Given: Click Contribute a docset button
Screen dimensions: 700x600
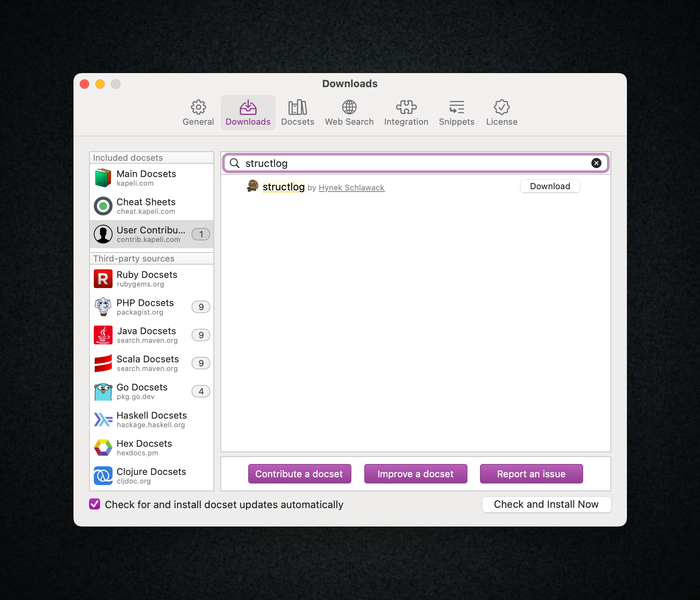Looking at the screenshot, I should coord(299,474).
